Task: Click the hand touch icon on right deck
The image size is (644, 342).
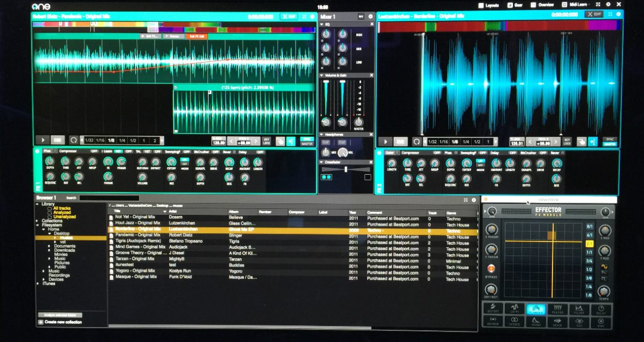Action: [x=581, y=142]
